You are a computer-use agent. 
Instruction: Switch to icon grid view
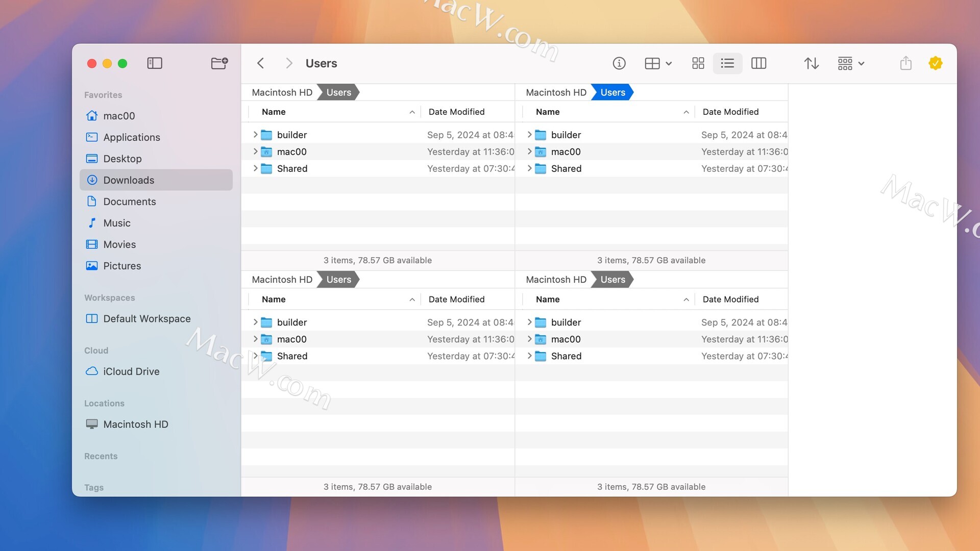pyautogui.click(x=698, y=63)
